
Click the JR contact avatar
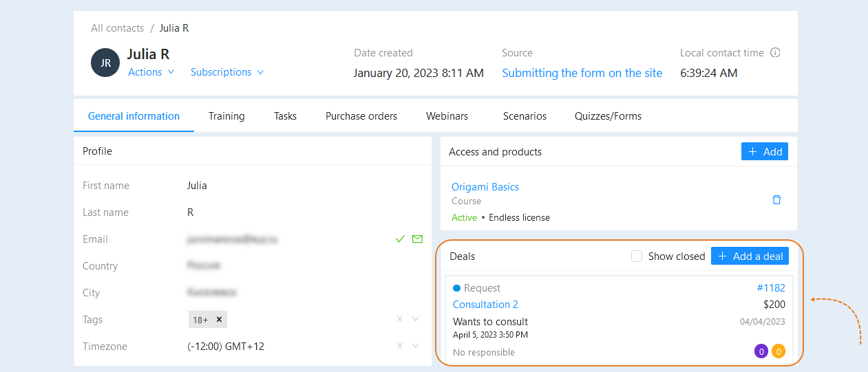click(105, 63)
